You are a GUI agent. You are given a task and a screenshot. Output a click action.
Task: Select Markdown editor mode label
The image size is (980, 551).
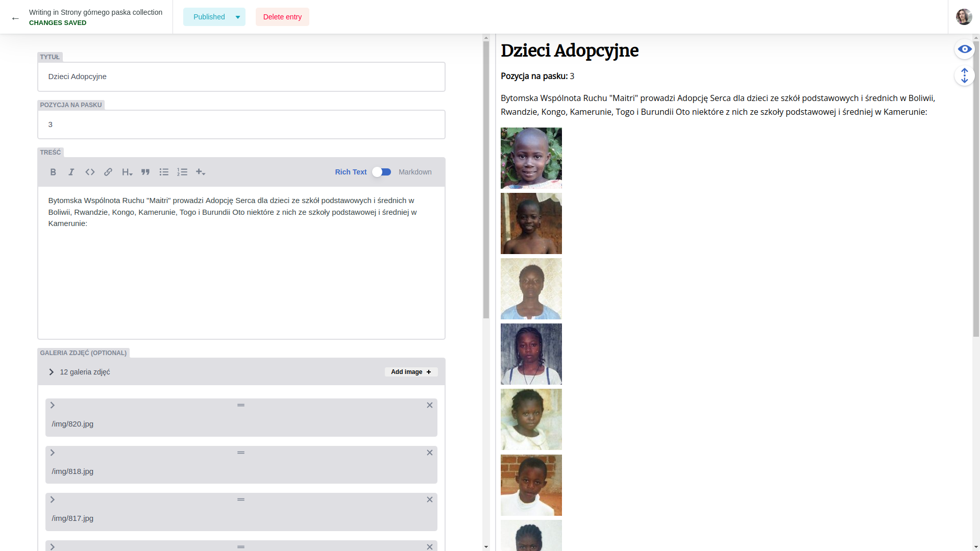pyautogui.click(x=415, y=172)
